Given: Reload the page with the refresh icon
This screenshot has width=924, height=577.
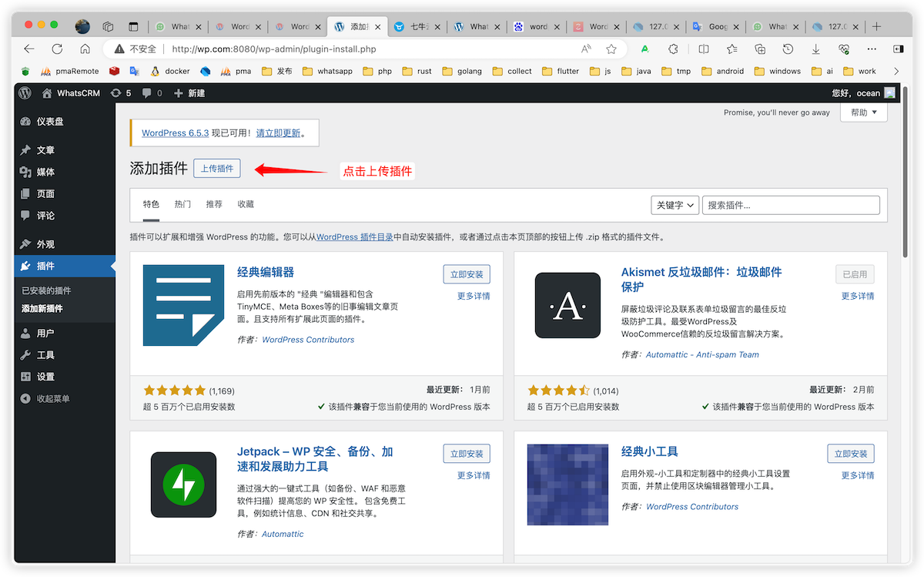Looking at the screenshot, I should pos(57,49).
